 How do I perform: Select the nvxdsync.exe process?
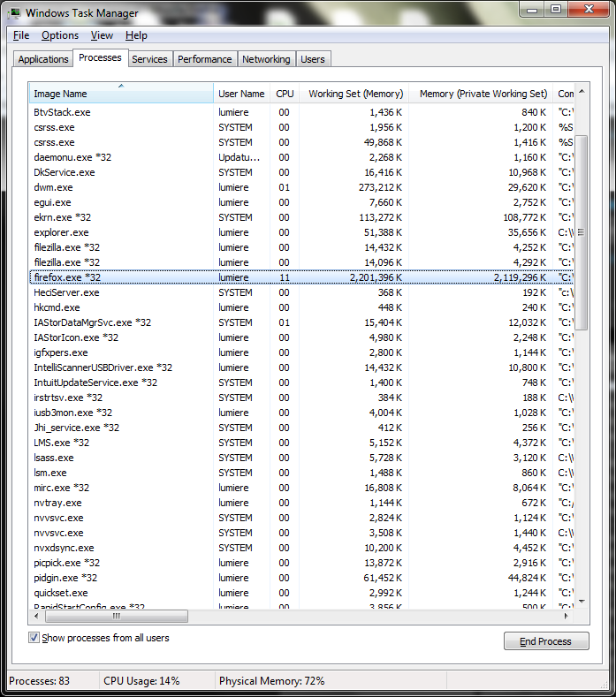click(x=301, y=548)
